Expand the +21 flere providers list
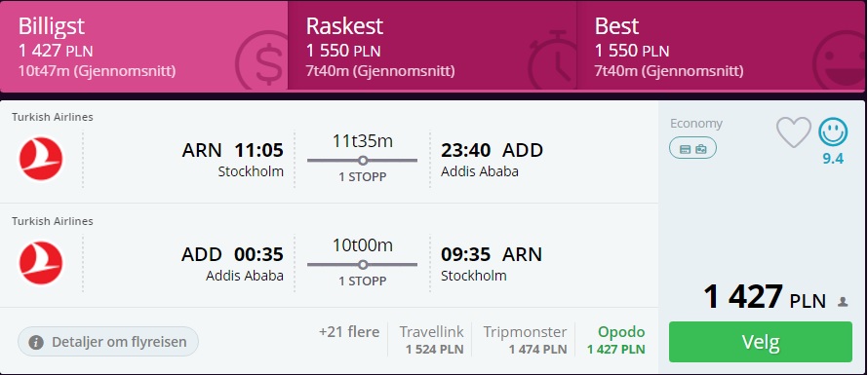Viewport: 868px width, 375px height. (x=349, y=332)
